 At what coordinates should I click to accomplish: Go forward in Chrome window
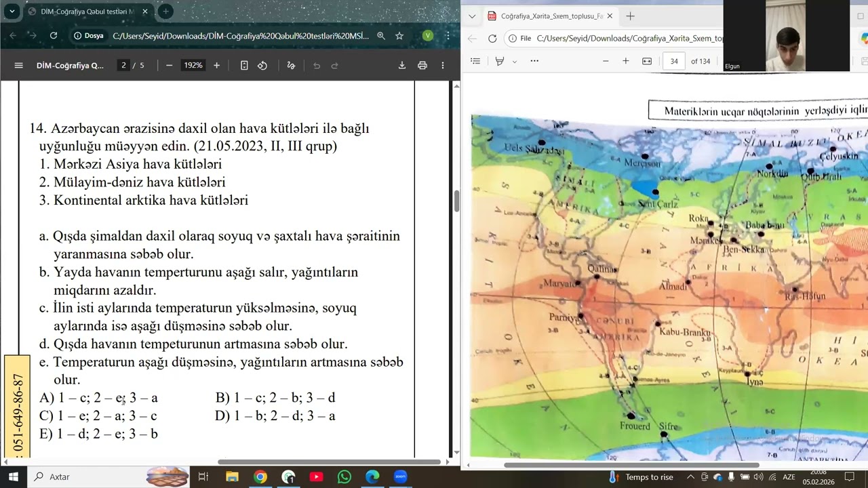(33, 36)
